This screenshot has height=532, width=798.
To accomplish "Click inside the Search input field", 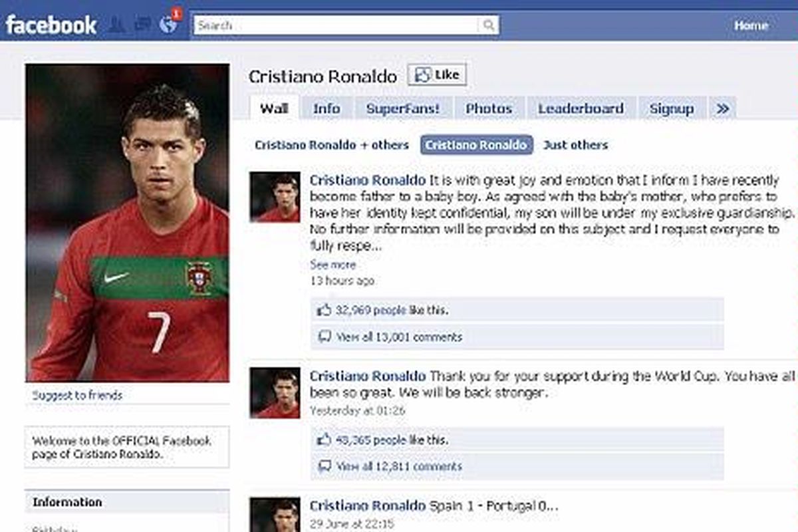I will click(x=336, y=25).
